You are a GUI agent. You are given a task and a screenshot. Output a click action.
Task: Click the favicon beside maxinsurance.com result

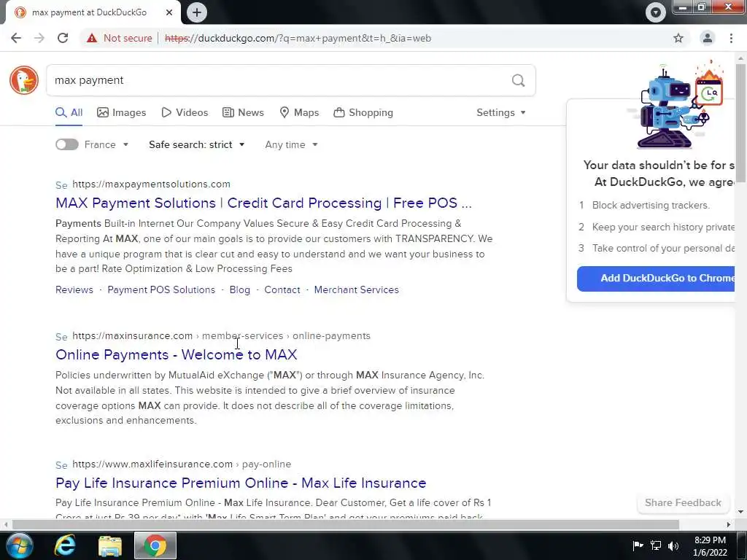coord(61,337)
